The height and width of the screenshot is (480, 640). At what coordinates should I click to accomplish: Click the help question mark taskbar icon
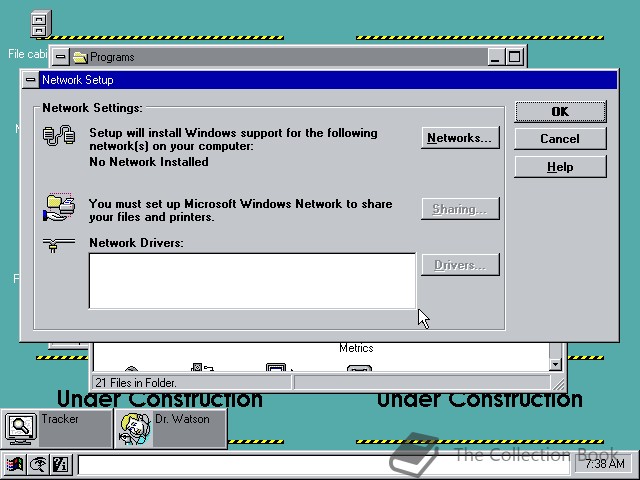61,464
